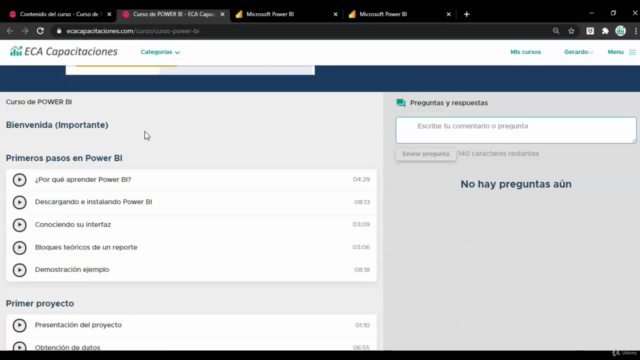Click the 'Bienvenida (Importante)' section heading
This screenshot has width=640, height=360.
coord(57,125)
